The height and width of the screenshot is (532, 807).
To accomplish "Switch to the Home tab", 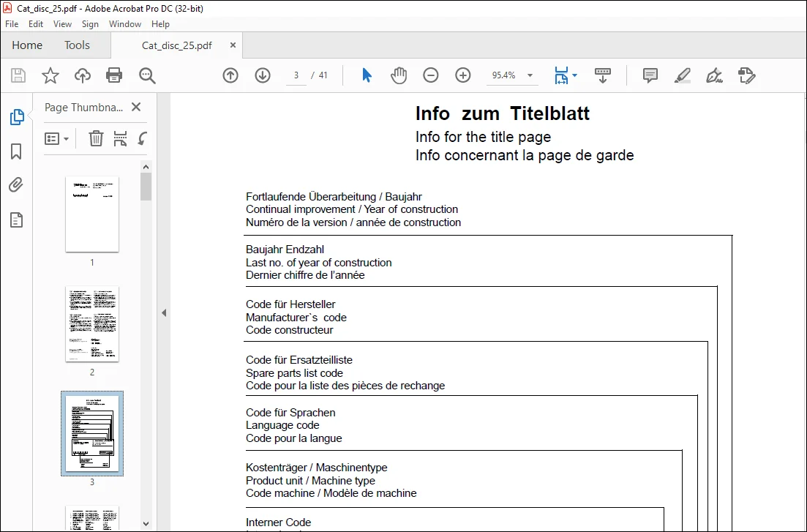I will click(x=27, y=45).
